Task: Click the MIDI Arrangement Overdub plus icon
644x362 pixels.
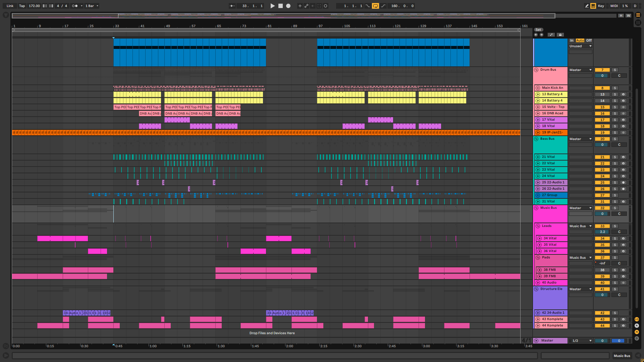Action: click(300, 6)
